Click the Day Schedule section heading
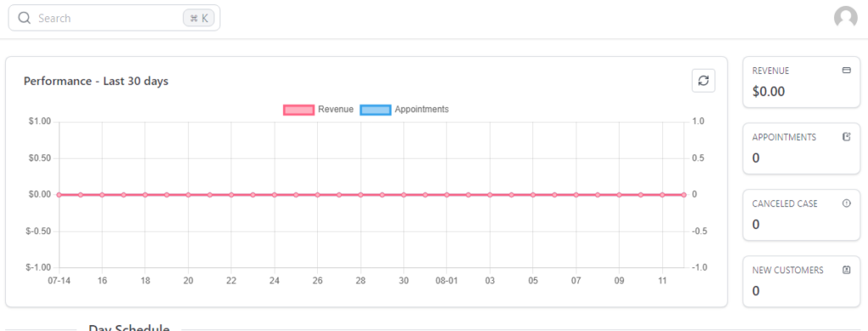Image resolution: width=868 pixels, height=331 pixels. (129, 327)
